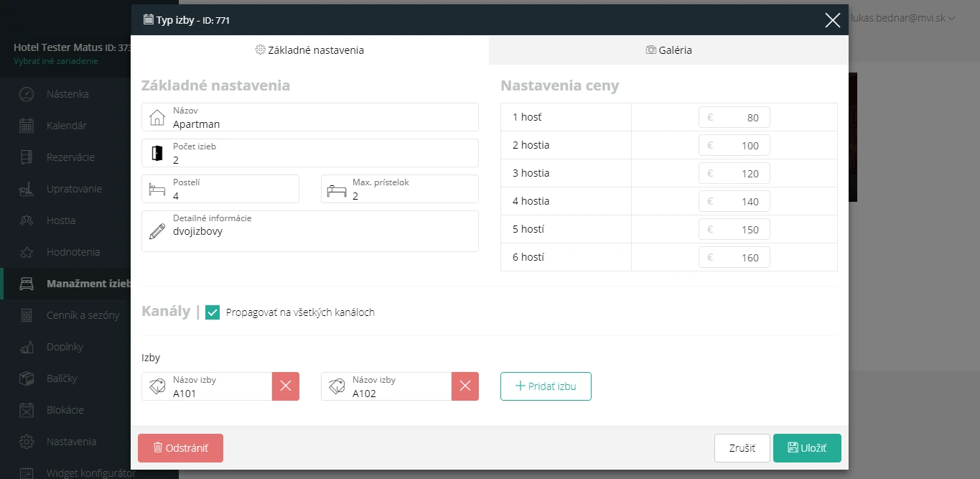Toggle Propagovať na všetkých kanáloch checkbox
This screenshot has height=479, width=980.
pyautogui.click(x=212, y=312)
